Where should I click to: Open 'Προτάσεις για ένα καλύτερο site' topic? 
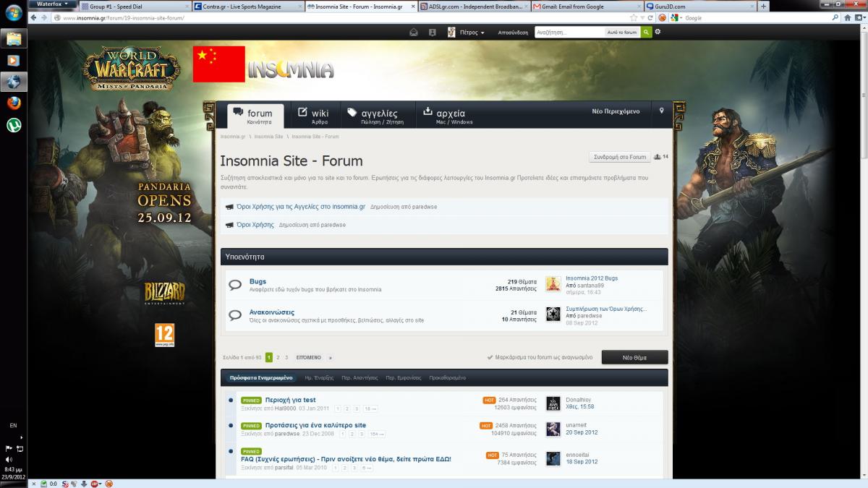coord(315,425)
